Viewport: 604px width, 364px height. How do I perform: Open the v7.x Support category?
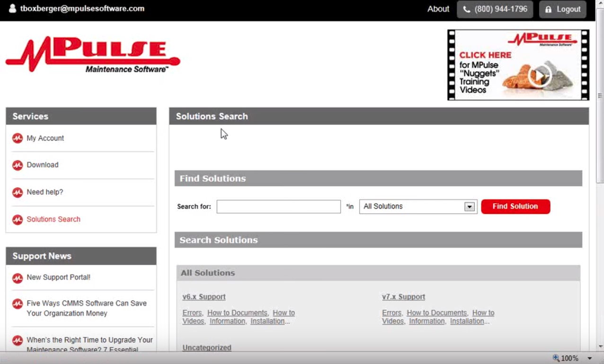(404, 297)
